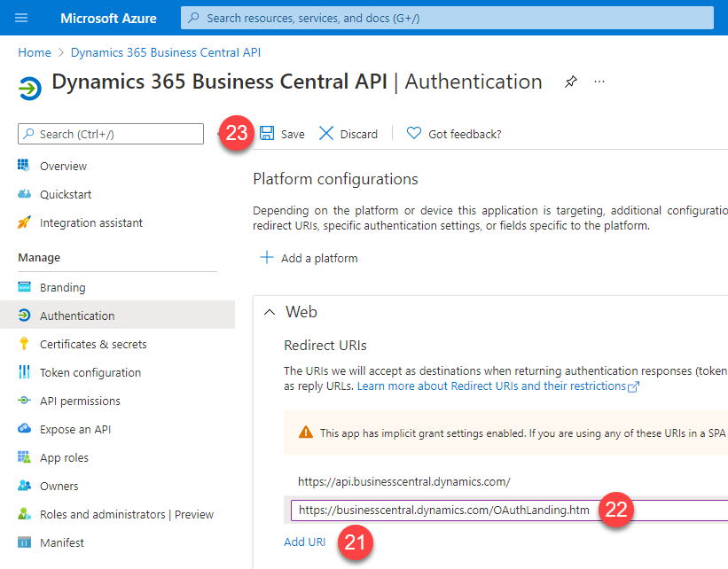This screenshot has height=569, width=728.
Task: Open Integration assistant
Action: [x=91, y=222]
